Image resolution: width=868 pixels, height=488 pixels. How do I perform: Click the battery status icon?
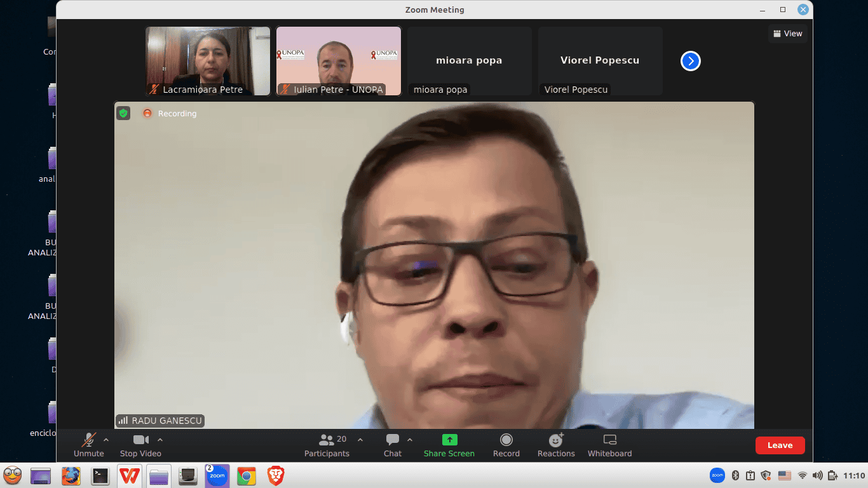coord(833,475)
